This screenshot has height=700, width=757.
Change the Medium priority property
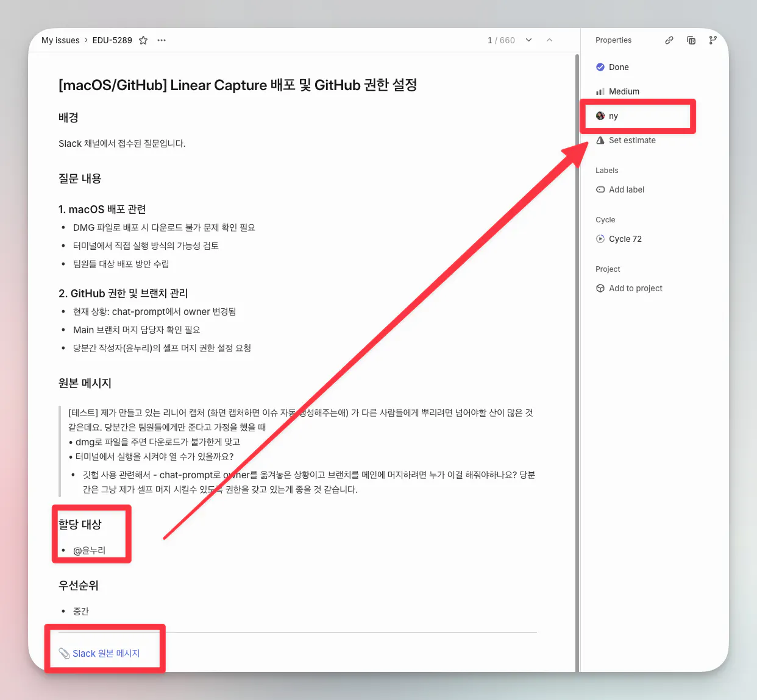coord(618,91)
